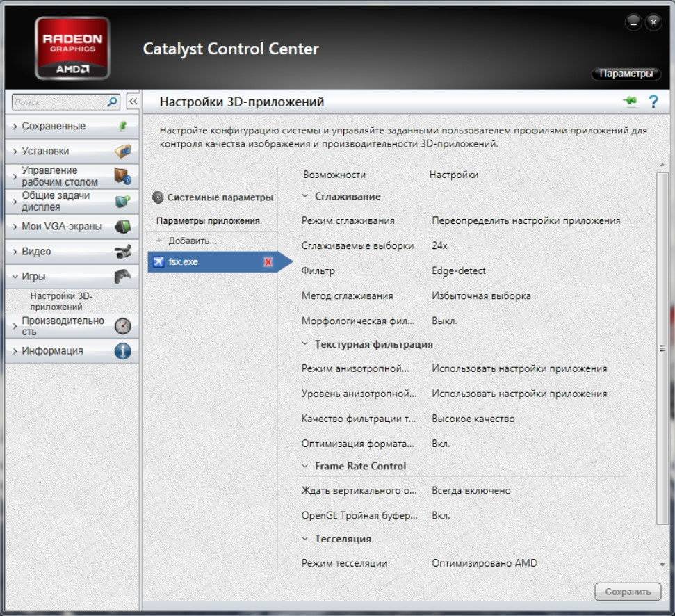Collapse the Текстурная фильтрация section

tap(304, 344)
